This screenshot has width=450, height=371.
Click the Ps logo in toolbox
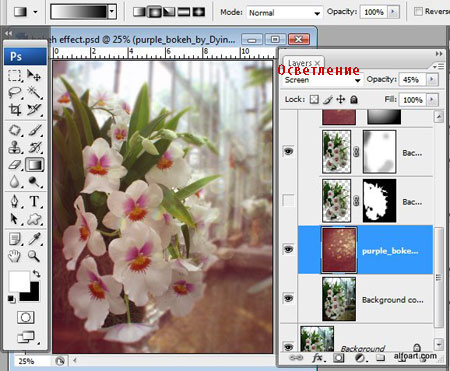click(x=25, y=56)
